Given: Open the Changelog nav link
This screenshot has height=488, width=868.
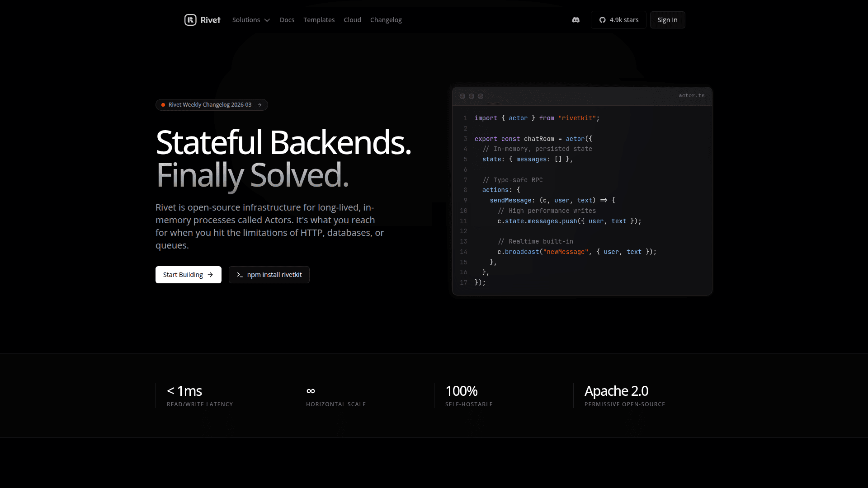Looking at the screenshot, I should pos(386,20).
